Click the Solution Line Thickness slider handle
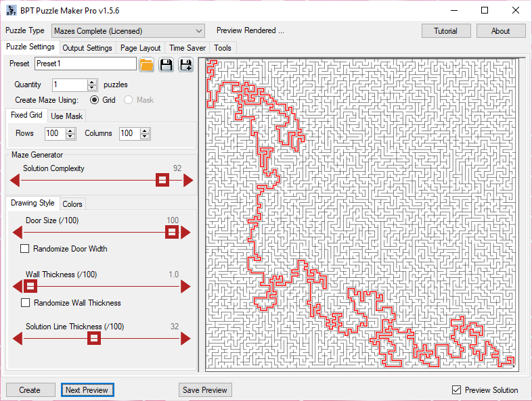Viewport: 532px width, 401px height. [x=94, y=338]
